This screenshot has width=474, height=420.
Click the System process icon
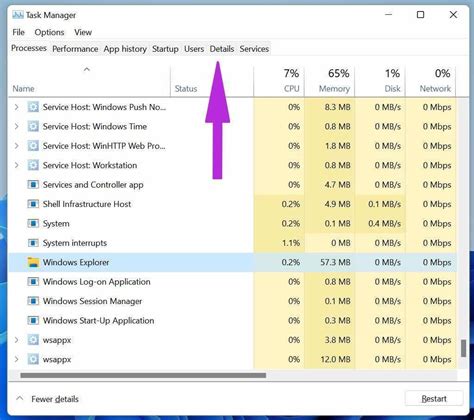click(33, 223)
